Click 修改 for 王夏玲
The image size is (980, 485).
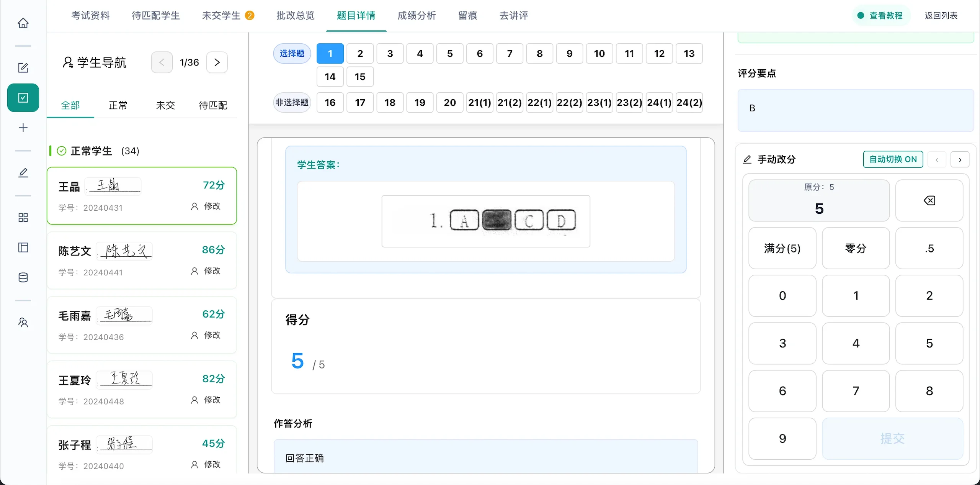212,400
